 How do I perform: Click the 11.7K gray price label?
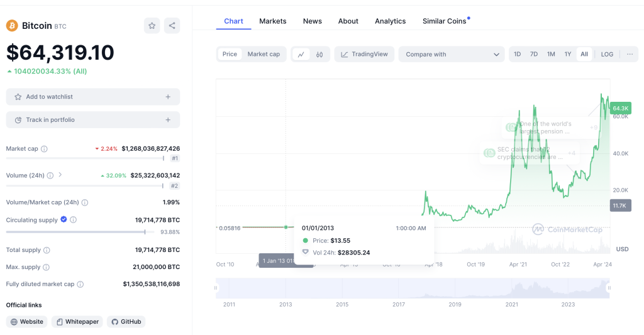coord(619,206)
